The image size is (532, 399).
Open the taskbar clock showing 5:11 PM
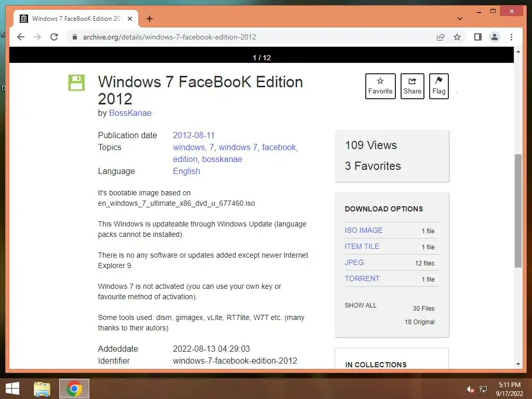(509, 389)
